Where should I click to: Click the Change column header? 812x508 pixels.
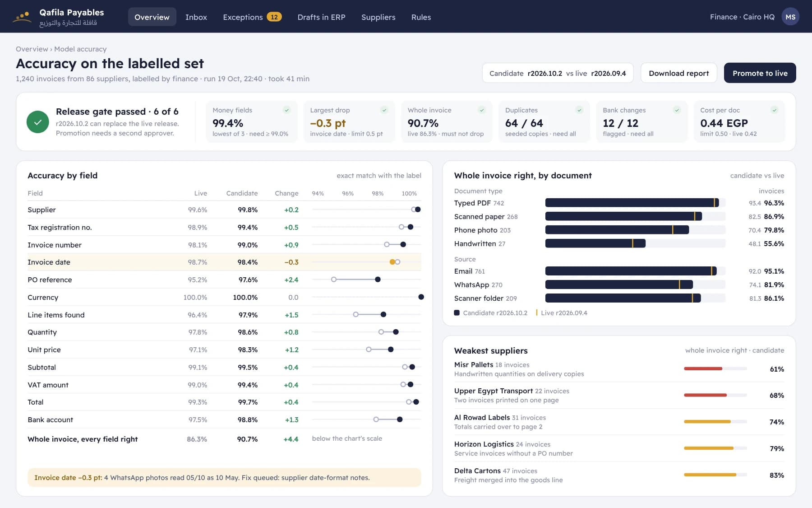pyautogui.click(x=286, y=193)
